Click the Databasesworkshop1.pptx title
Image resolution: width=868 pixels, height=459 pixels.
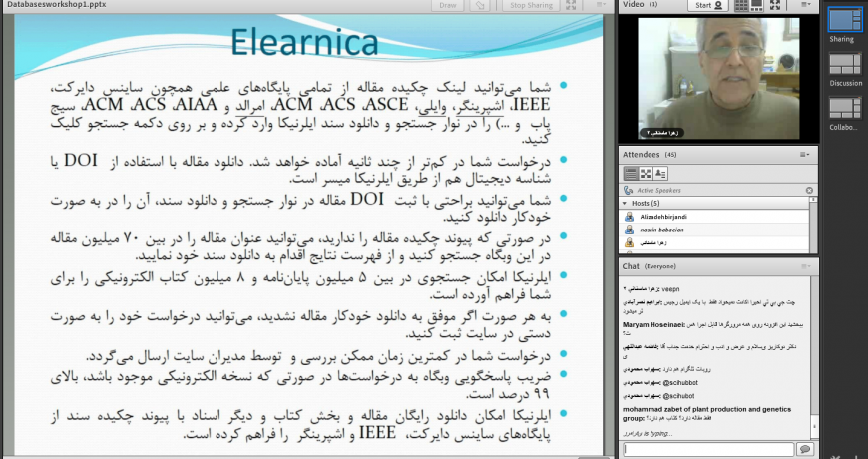pos(57,4)
